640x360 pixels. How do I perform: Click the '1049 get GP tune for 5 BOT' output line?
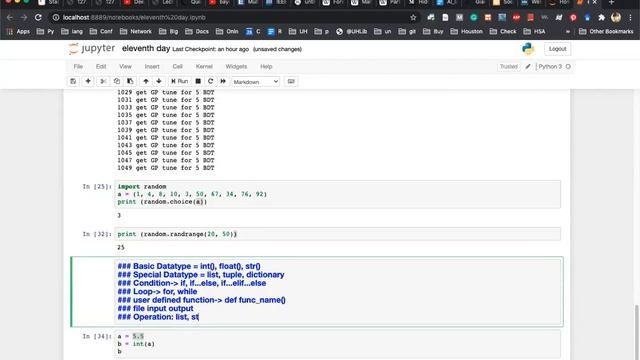166,168
